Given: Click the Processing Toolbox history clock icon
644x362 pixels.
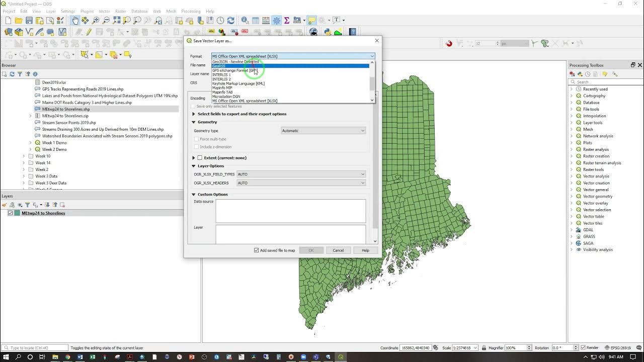Looking at the screenshot, I should point(588,74).
